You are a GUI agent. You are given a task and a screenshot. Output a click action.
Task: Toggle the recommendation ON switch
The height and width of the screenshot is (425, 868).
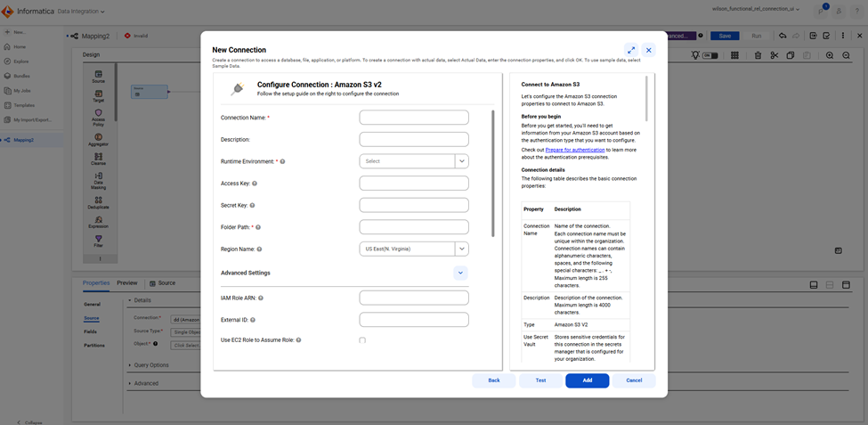710,55
